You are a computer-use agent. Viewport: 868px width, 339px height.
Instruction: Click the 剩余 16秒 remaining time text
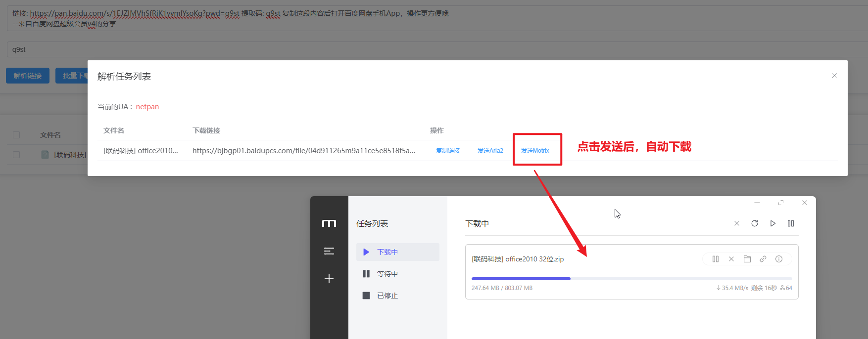tap(764, 288)
